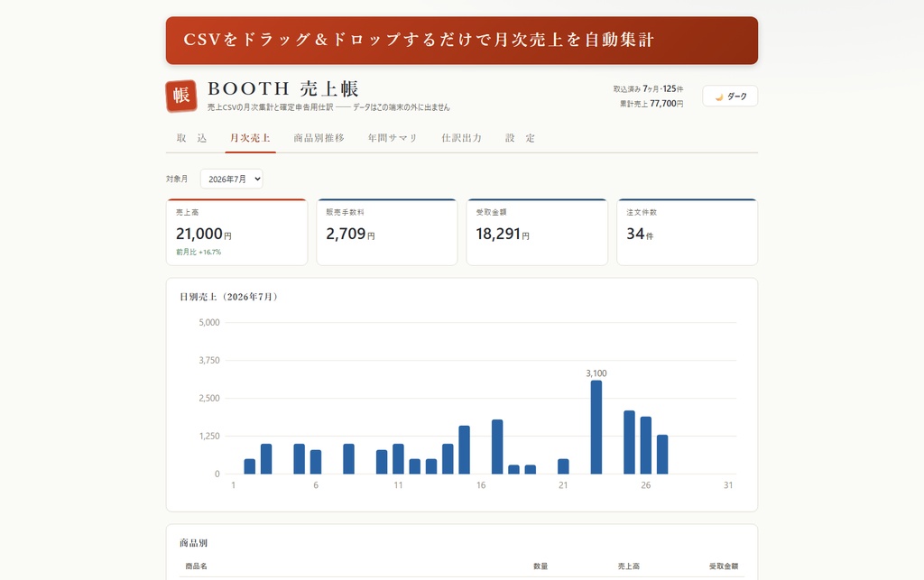Screen dimensions: 924x580
Task: Click the x-axis label 16
Action: click(481, 485)
